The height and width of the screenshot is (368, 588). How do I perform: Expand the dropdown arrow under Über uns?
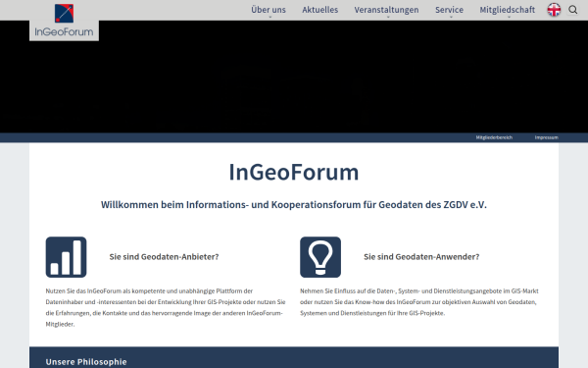tap(269, 17)
